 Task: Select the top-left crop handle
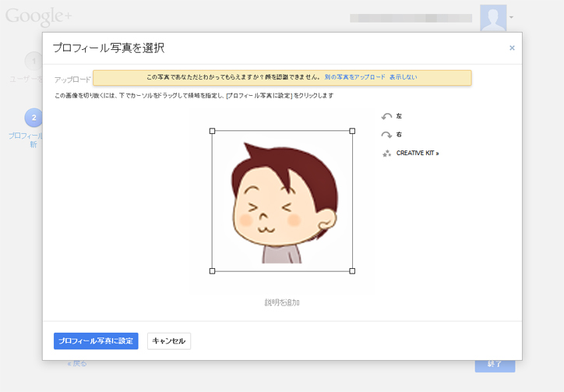[x=212, y=131]
